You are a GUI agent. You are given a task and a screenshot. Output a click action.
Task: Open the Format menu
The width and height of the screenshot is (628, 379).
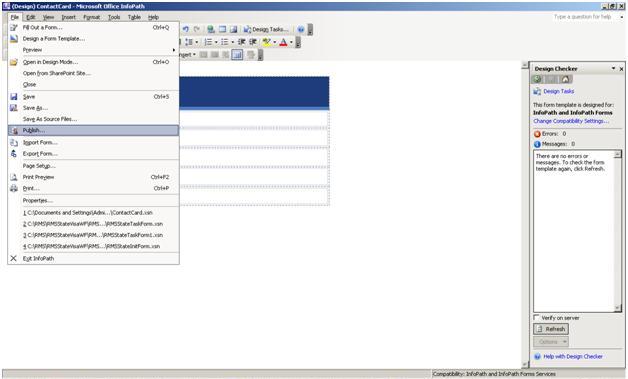pyautogui.click(x=92, y=17)
